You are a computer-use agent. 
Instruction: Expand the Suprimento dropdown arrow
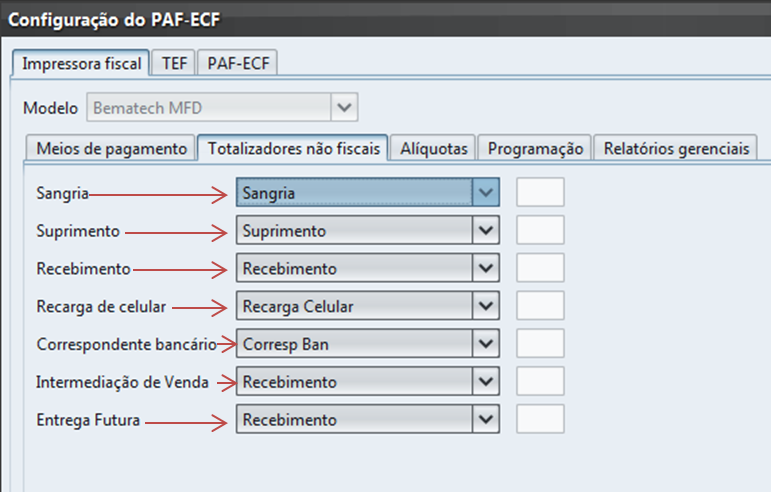(486, 231)
